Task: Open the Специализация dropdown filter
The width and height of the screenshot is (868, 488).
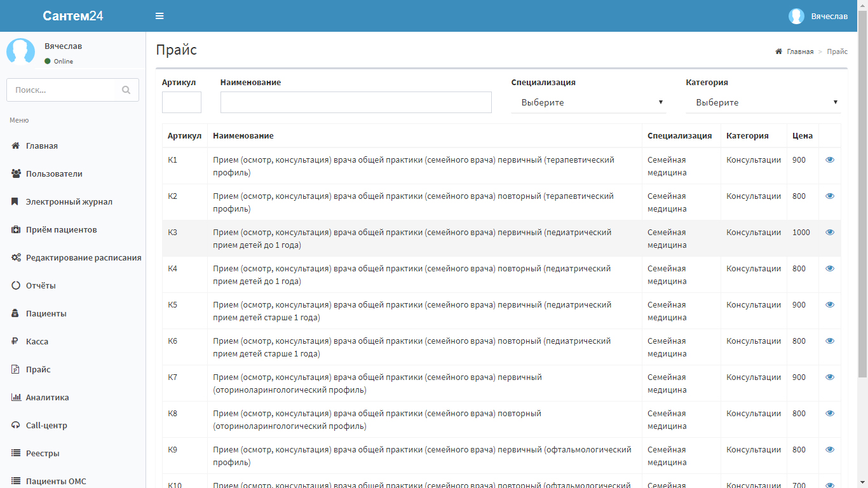Action: pos(588,102)
